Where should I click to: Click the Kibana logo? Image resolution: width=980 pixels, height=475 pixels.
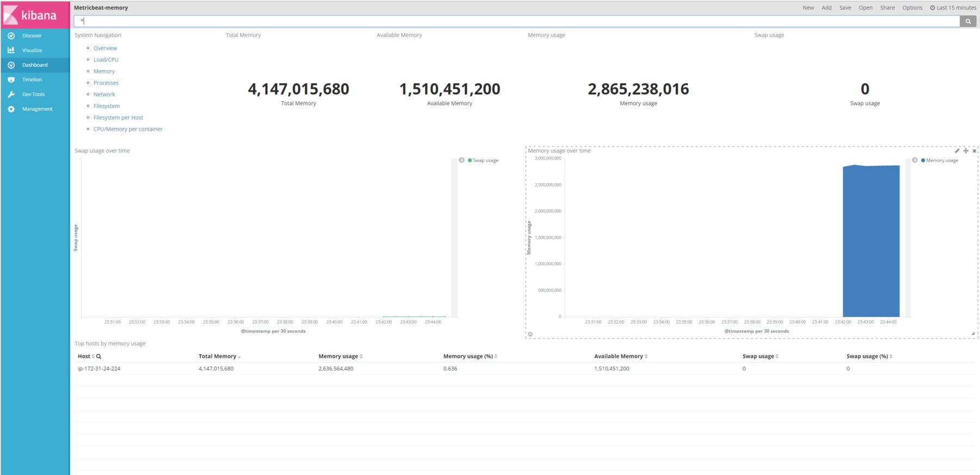(35, 15)
